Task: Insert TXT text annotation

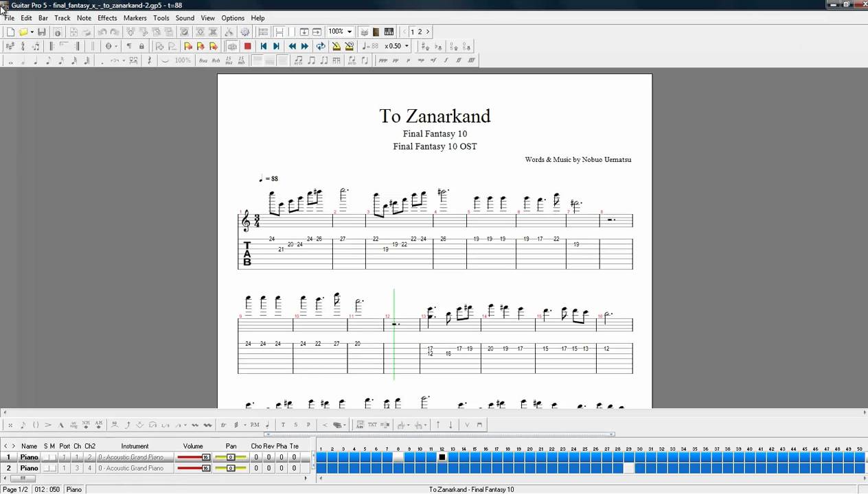Action: 373,425
